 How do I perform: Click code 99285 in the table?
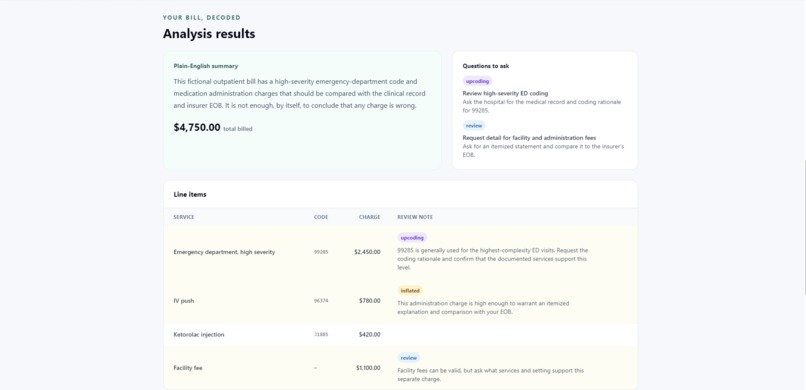pyautogui.click(x=321, y=252)
